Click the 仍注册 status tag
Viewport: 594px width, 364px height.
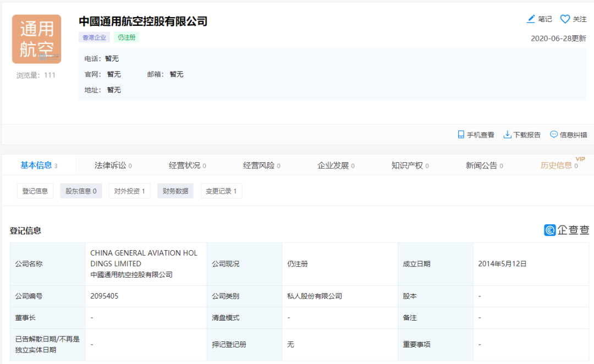(x=127, y=37)
